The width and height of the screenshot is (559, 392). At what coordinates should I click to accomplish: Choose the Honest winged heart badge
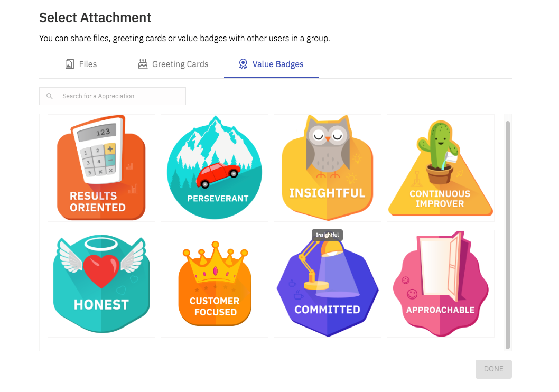(101, 284)
